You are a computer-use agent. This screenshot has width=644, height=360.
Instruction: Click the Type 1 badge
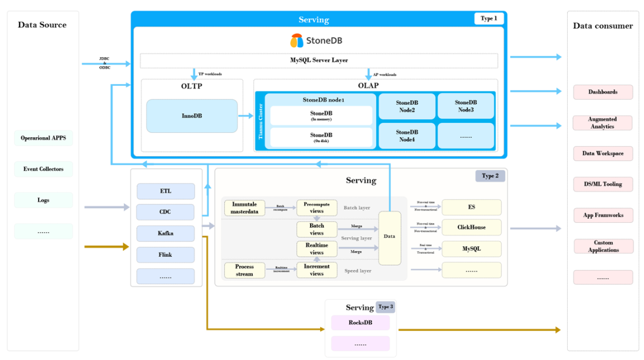489,18
